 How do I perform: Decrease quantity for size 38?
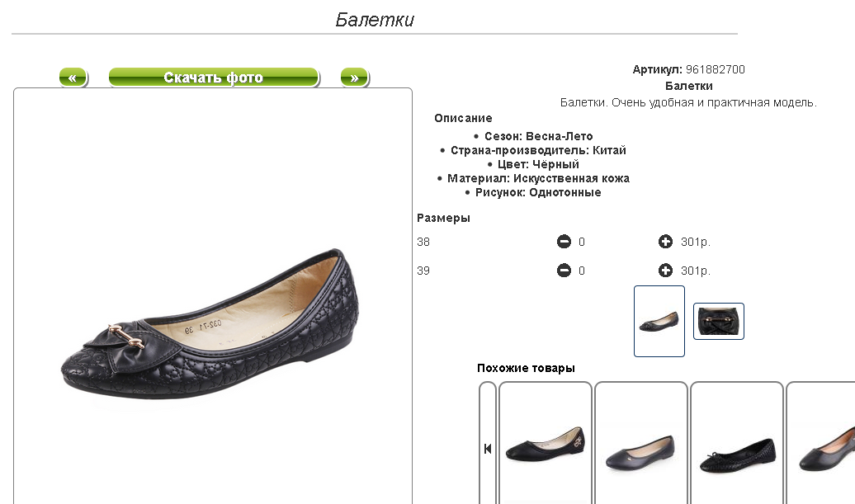[x=564, y=242]
